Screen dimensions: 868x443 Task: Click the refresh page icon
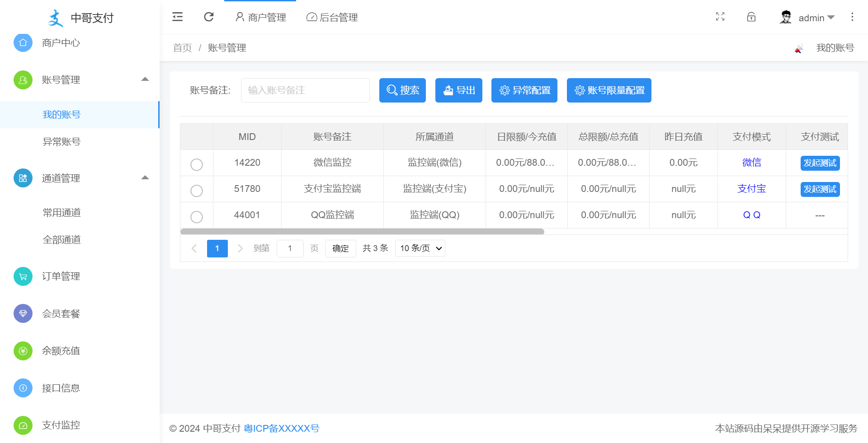[x=208, y=17]
